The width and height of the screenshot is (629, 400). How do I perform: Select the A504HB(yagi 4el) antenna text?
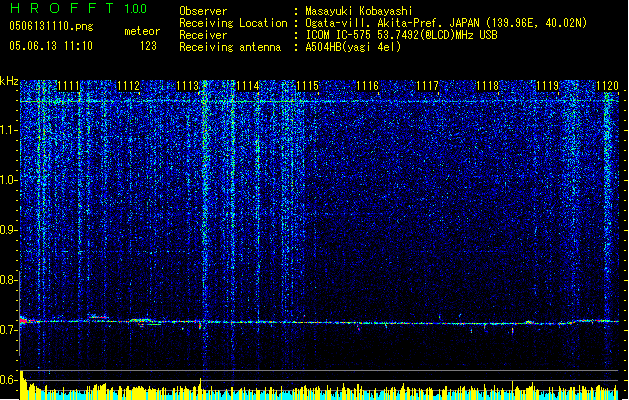point(353,47)
